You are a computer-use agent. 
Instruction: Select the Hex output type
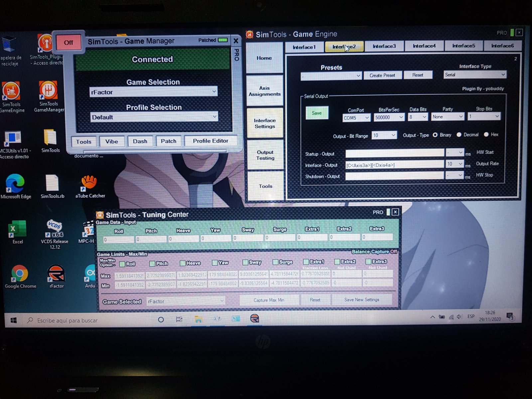click(x=486, y=134)
